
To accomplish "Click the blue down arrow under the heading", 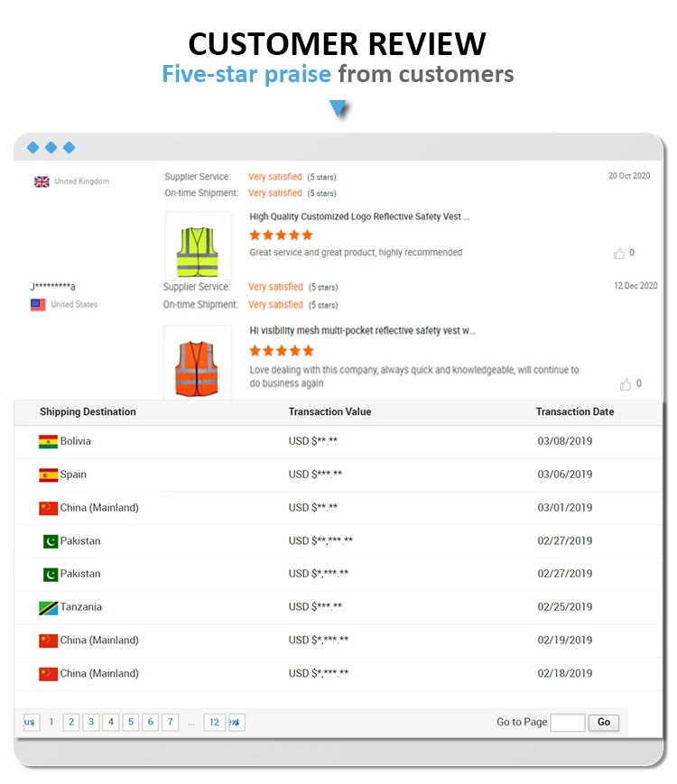I will (338, 110).
